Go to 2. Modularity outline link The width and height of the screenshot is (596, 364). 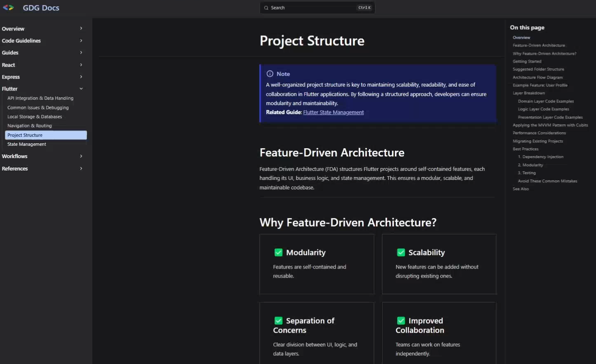click(530, 165)
